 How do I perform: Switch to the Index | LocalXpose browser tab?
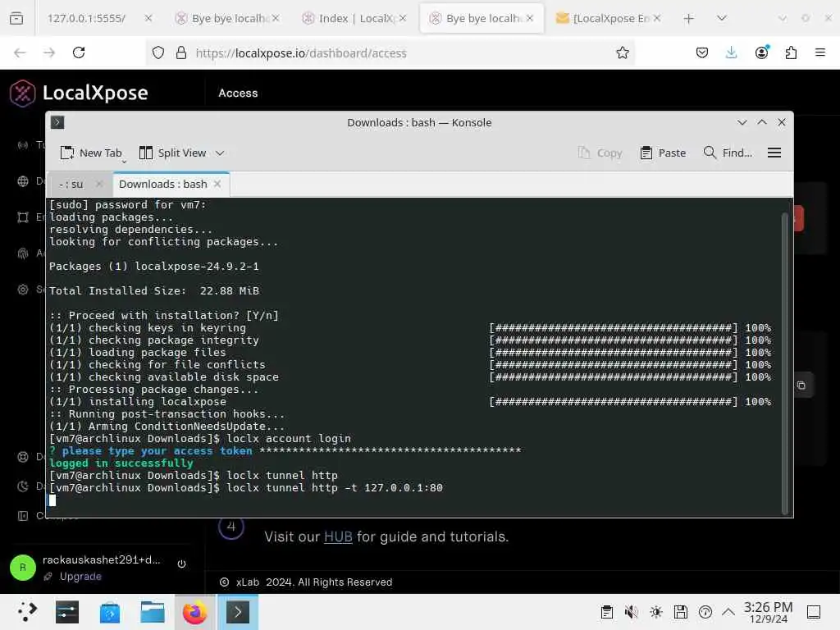pos(356,18)
